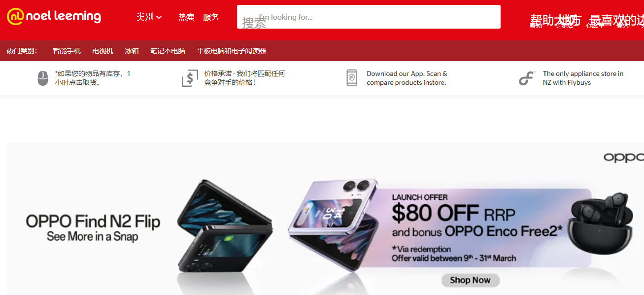Open the Noel Leeming home logo

54,16
